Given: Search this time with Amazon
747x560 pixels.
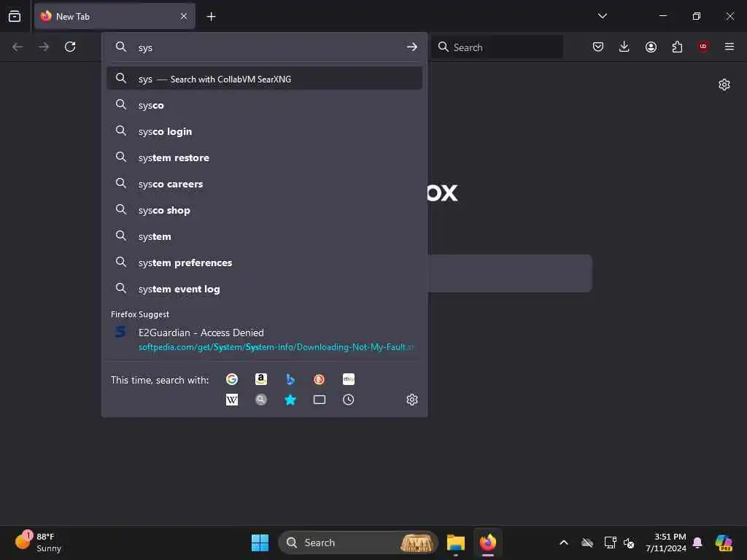Looking at the screenshot, I should (x=261, y=379).
